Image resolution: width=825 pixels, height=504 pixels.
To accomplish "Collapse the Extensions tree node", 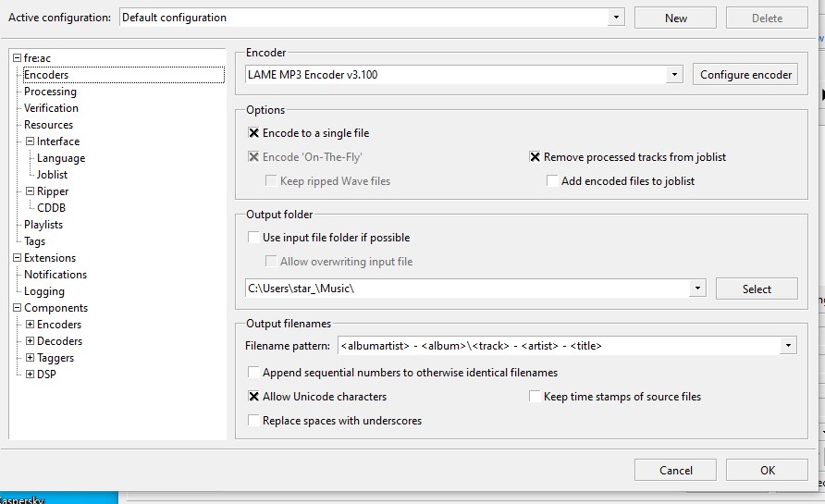I will point(18,258).
